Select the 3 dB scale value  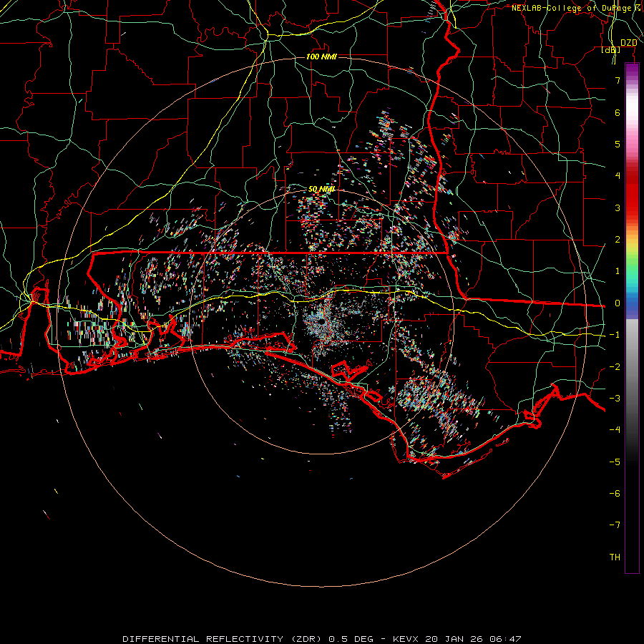tap(618, 208)
